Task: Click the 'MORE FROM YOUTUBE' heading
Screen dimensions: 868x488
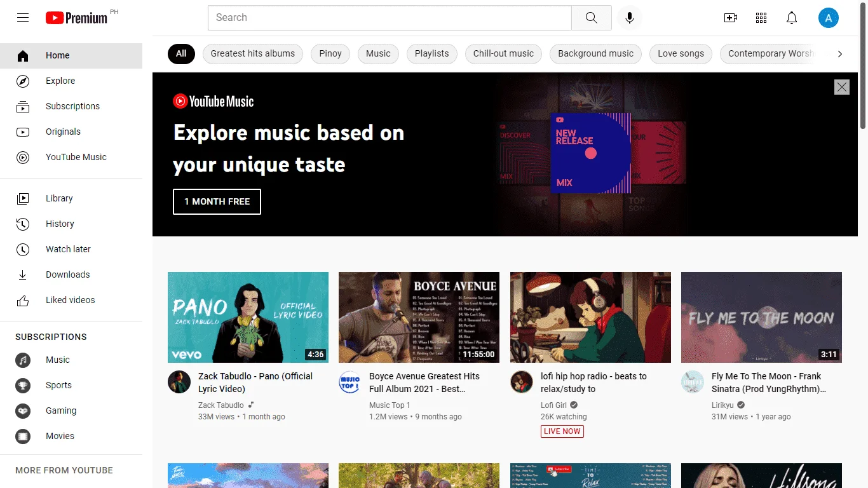Action: coord(64,470)
